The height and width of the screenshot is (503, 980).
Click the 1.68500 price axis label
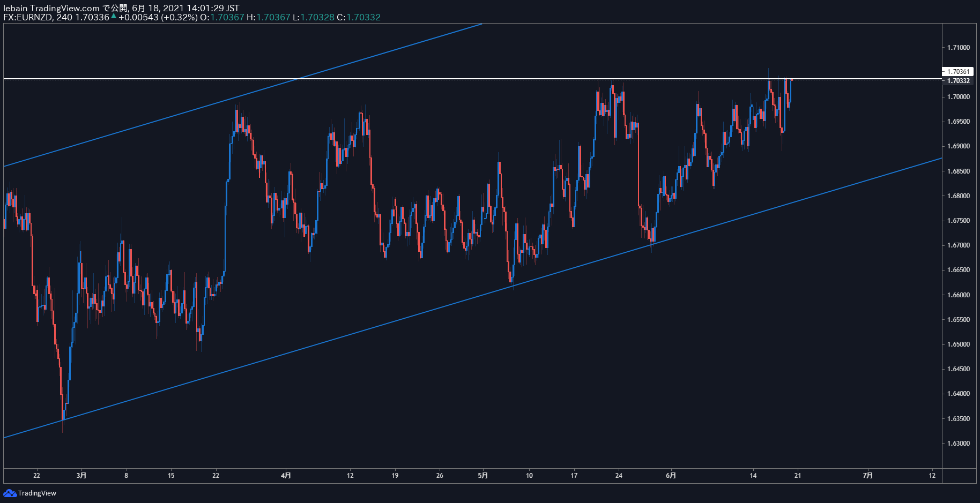tap(958, 171)
